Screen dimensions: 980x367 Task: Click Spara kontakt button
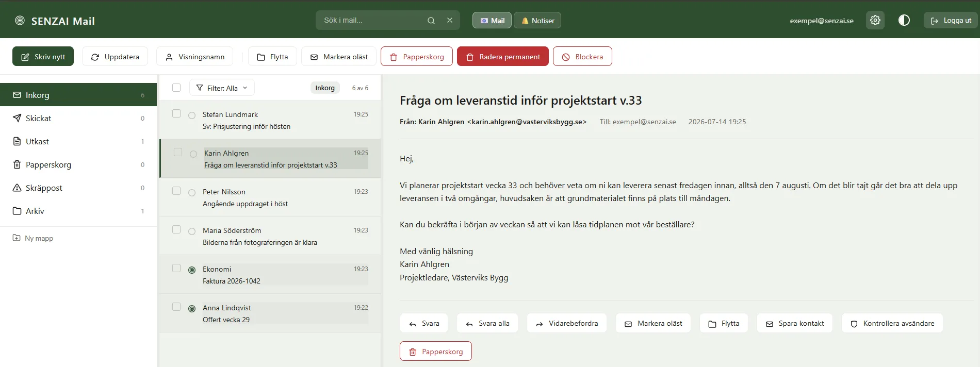pyautogui.click(x=795, y=323)
